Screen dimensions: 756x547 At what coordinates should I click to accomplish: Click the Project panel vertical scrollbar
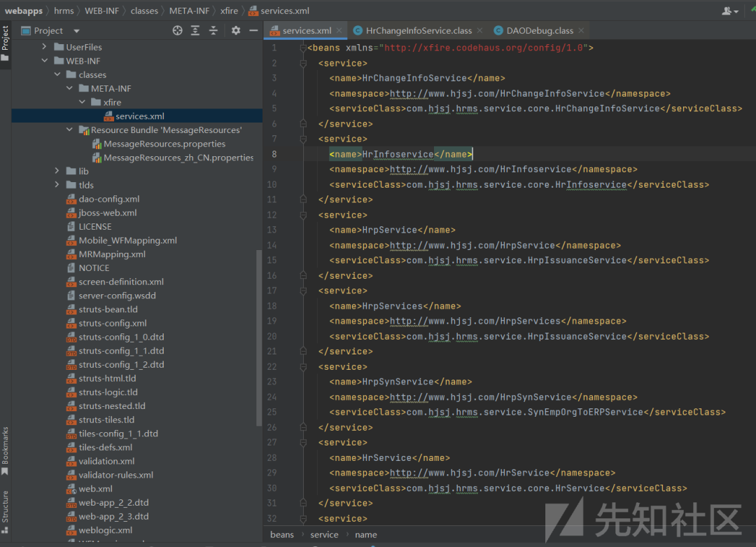click(259, 338)
